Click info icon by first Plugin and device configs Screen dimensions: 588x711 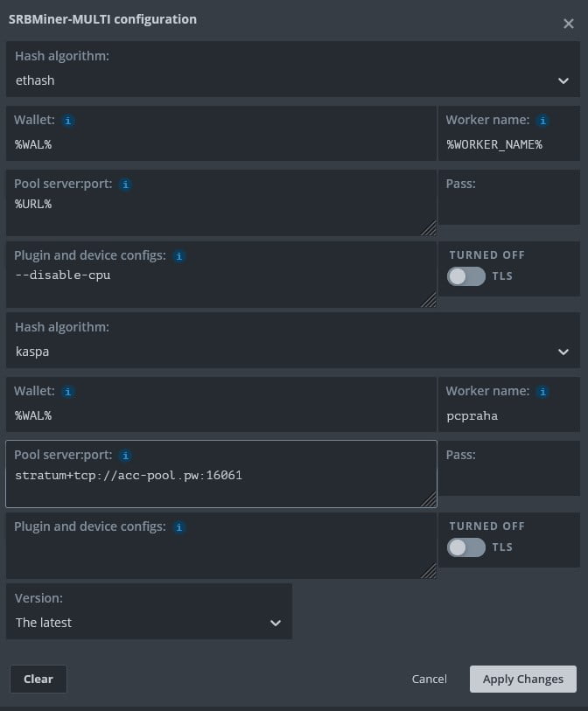[179, 256]
